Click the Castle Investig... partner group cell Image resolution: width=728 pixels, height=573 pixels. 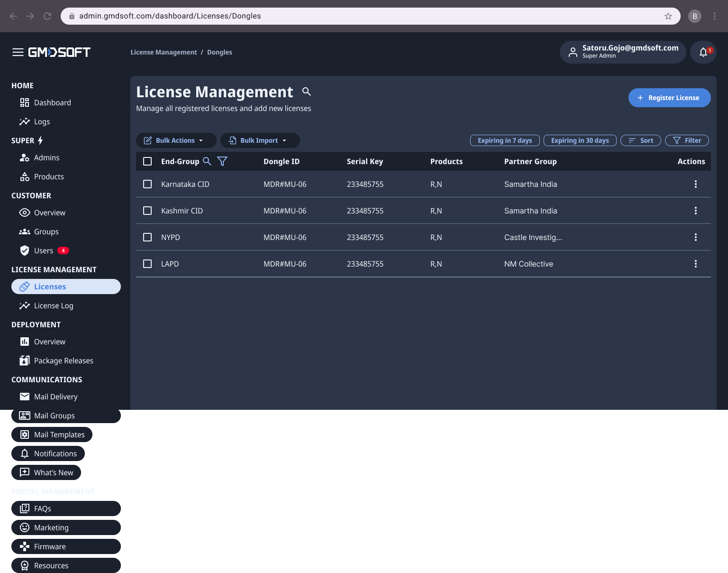point(533,237)
